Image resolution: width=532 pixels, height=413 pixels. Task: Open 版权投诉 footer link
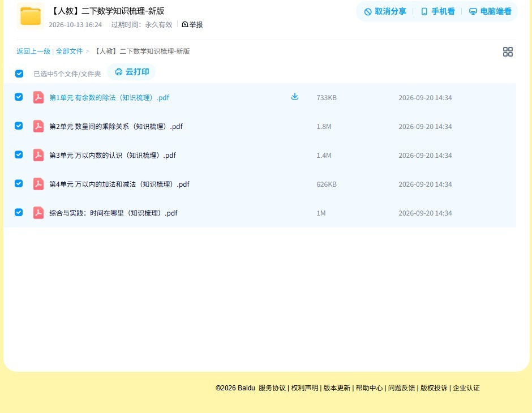[434, 388]
